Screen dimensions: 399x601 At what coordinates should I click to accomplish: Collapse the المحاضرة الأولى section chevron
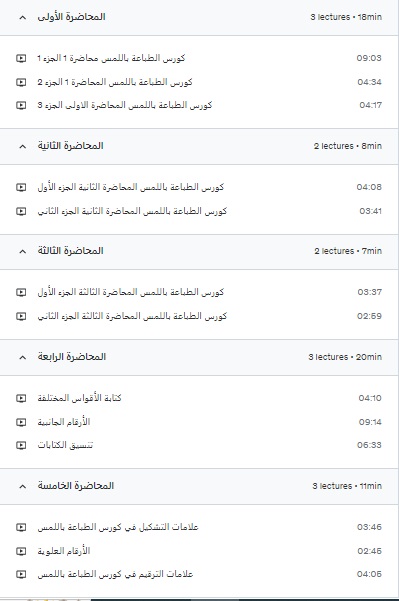point(23,18)
